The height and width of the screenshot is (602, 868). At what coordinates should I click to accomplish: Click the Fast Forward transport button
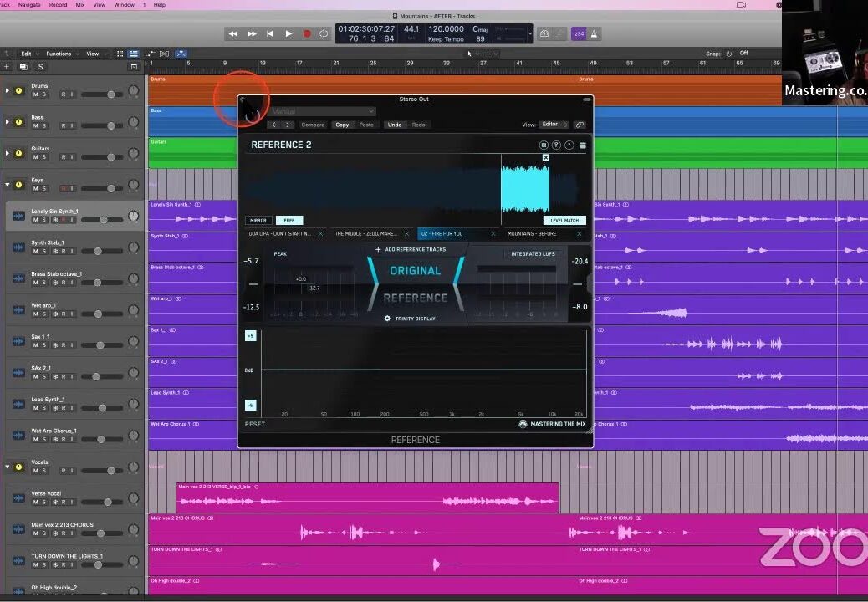(252, 33)
